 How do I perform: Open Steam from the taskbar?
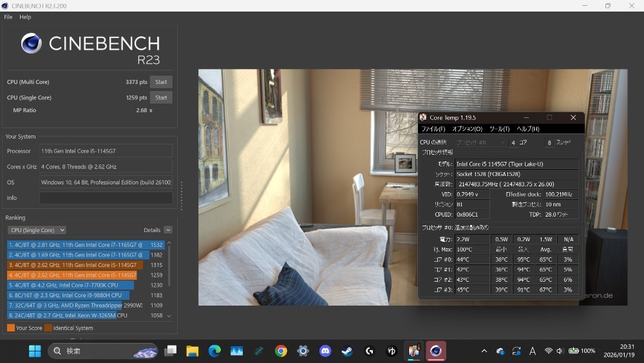(x=348, y=351)
